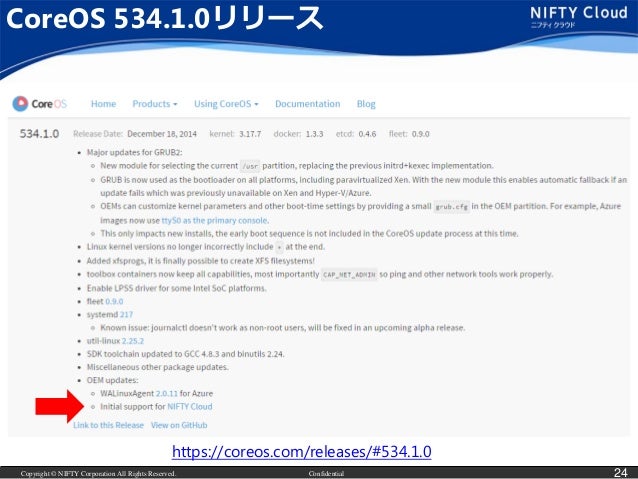Screen dimensions: 638x479
Task: Go to the Blog page
Action: pos(366,104)
